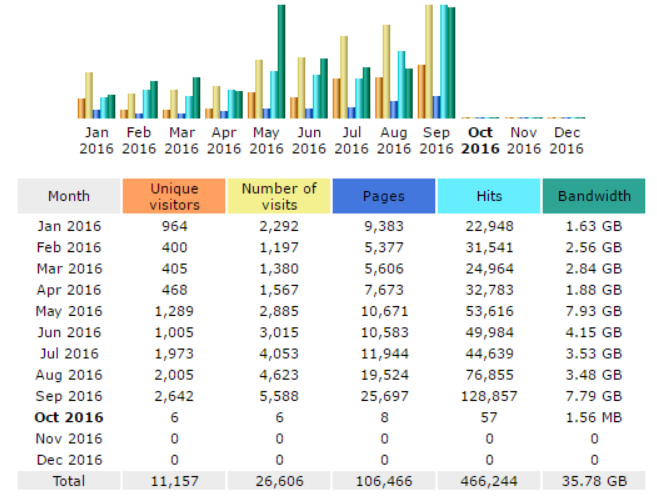This screenshot has width=657, height=500.
Task: Select the Mar 2016 chart label
Action: click(x=181, y=140)
